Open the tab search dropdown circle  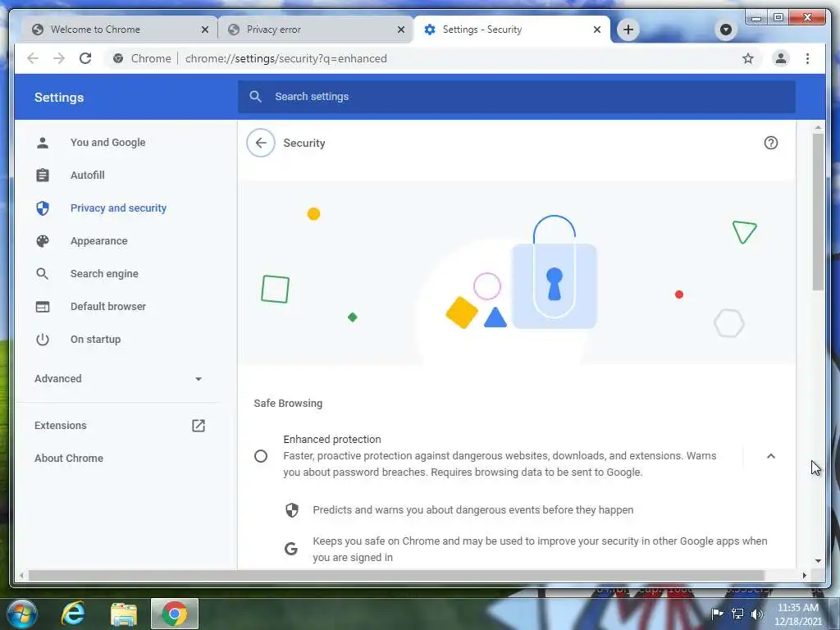coord(726,30)
